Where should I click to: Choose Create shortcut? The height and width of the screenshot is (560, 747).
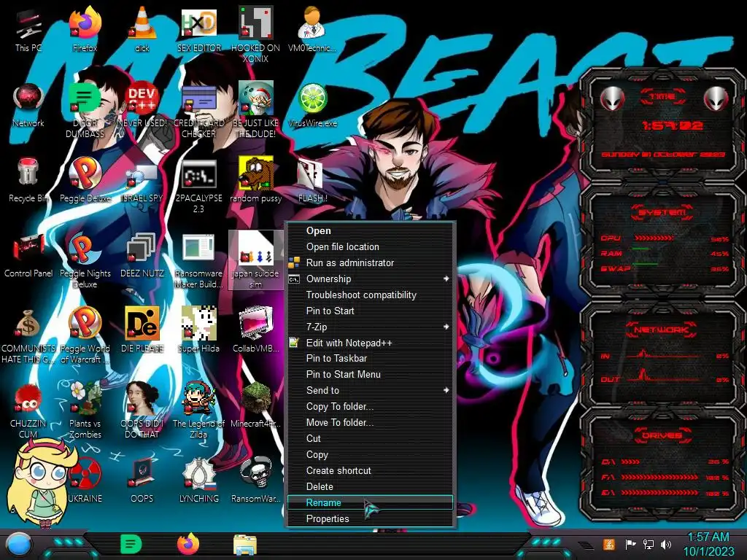[370, 470]
